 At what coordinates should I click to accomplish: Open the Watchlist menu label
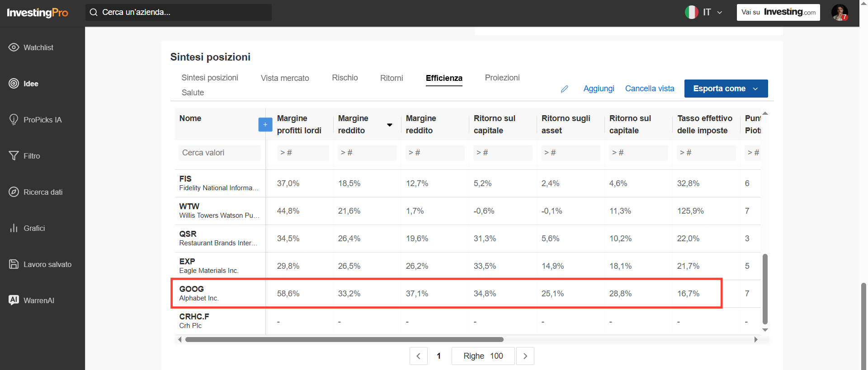[x=38, y=47]
